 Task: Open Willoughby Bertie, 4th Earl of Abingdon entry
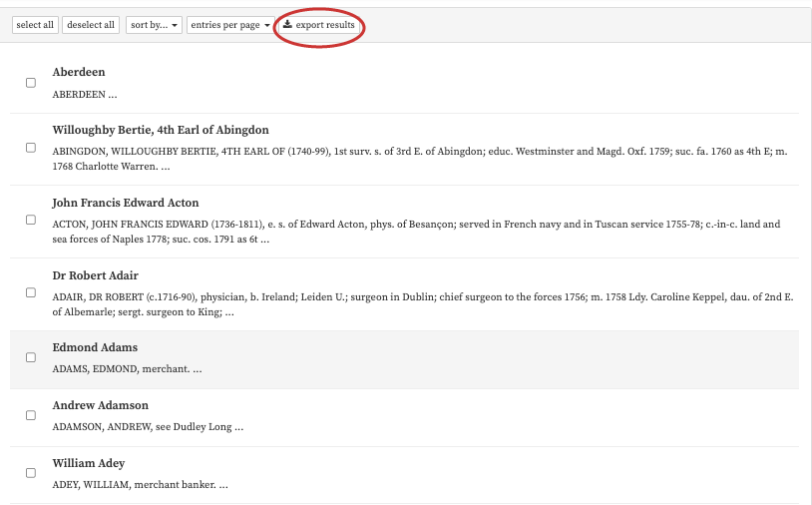(x=161, y=130)
